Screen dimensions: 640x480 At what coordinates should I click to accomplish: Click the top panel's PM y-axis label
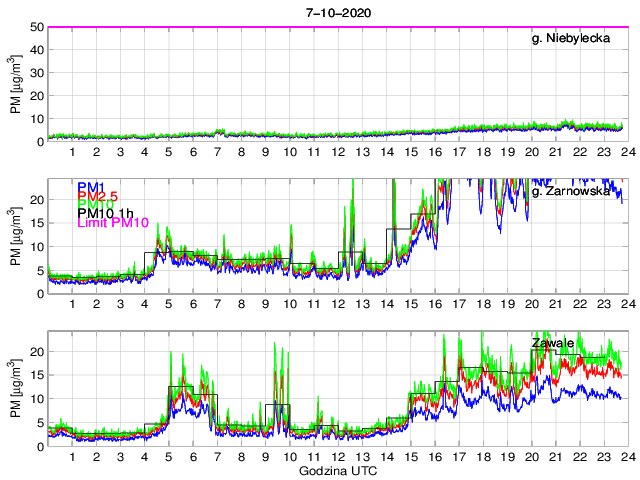coord(17,85)
